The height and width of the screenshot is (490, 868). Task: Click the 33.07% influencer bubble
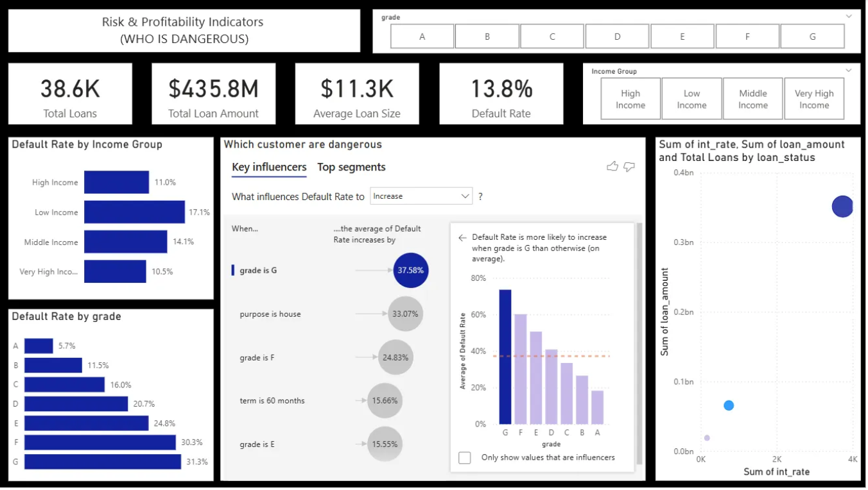click(406, 314)
